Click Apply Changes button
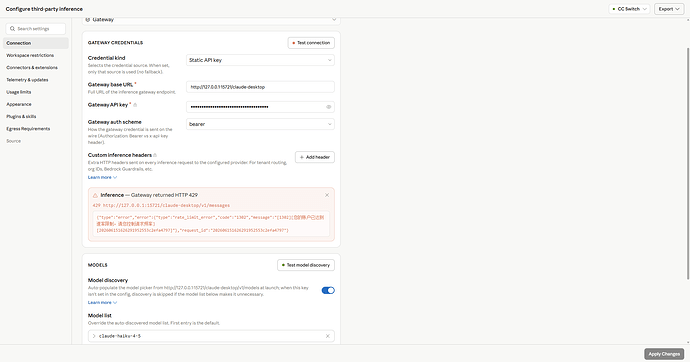Viewport: 690px width, 362px height. coord(664,354)
